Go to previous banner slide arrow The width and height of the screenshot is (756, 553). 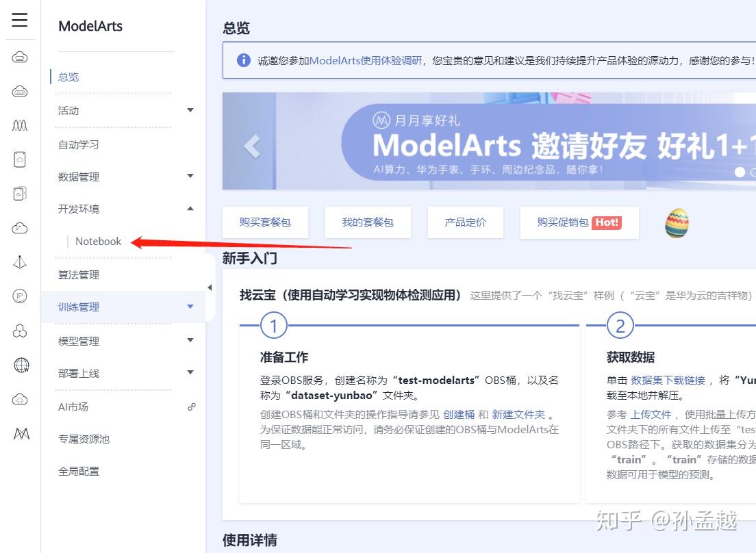(x=252, y=146)
